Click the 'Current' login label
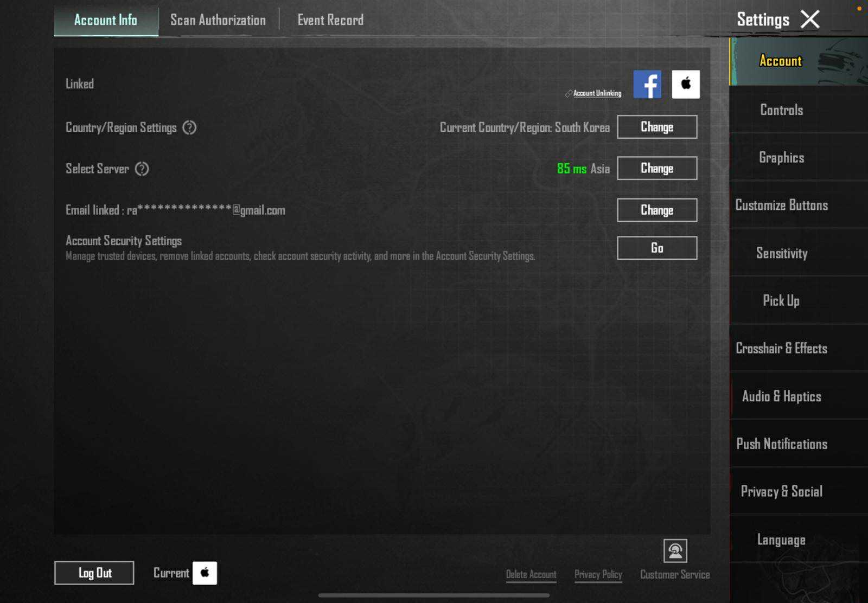The image size is (868, 603). [171, 573]
